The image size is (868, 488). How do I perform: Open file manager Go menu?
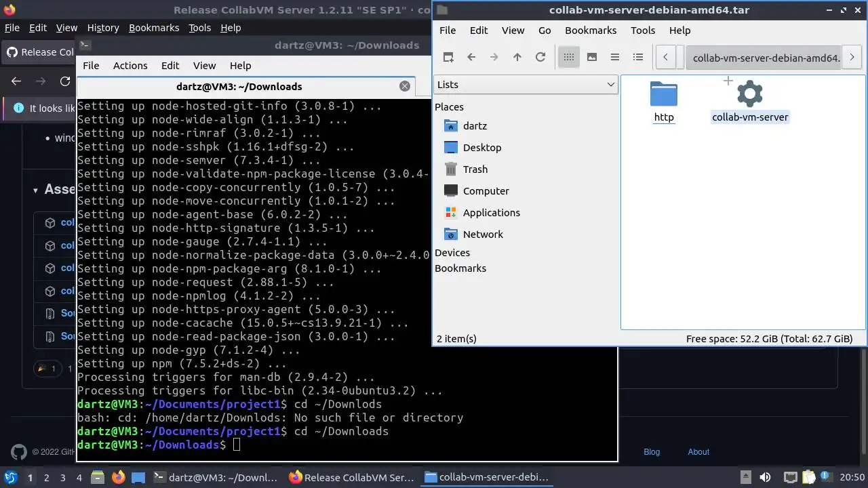[x=545, y=30]
